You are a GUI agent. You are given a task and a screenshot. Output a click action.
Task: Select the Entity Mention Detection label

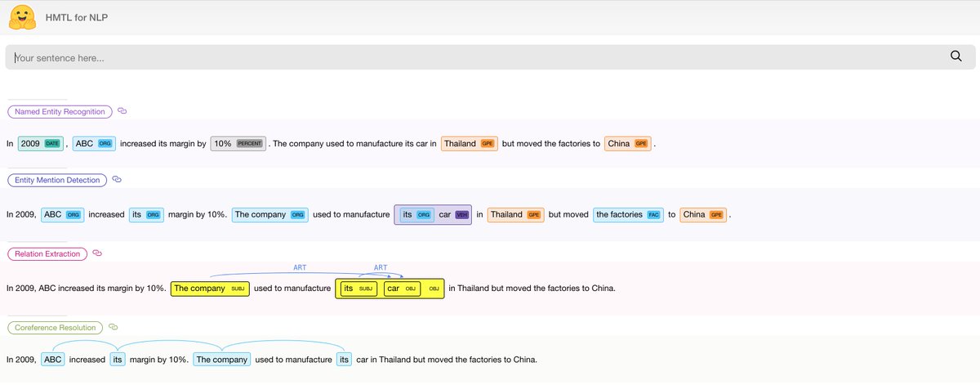click(x=57, y=180)
